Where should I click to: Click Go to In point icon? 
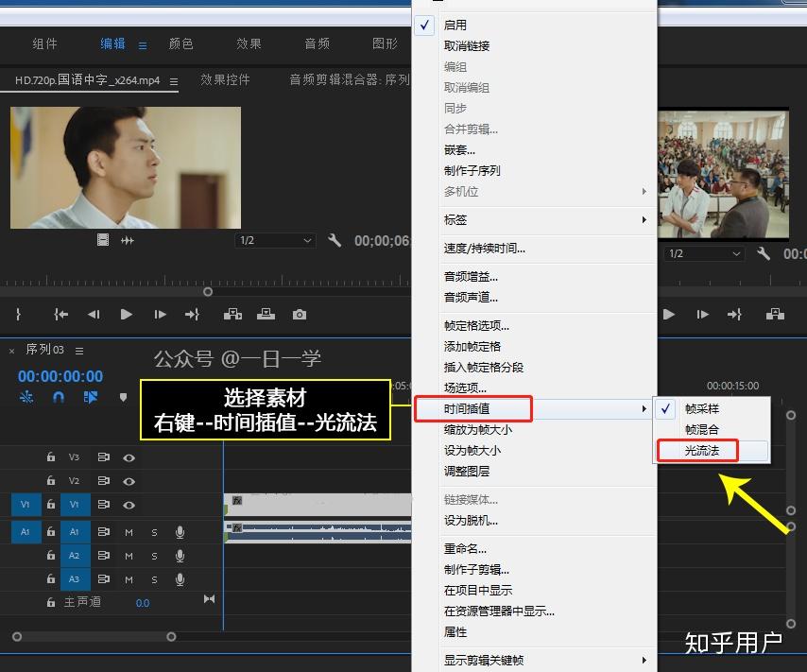point(60,314)
